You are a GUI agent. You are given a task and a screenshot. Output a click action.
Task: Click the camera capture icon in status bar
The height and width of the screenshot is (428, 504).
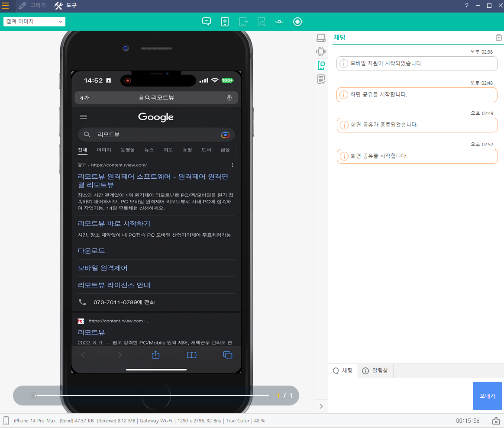click(x=496, y=421)
